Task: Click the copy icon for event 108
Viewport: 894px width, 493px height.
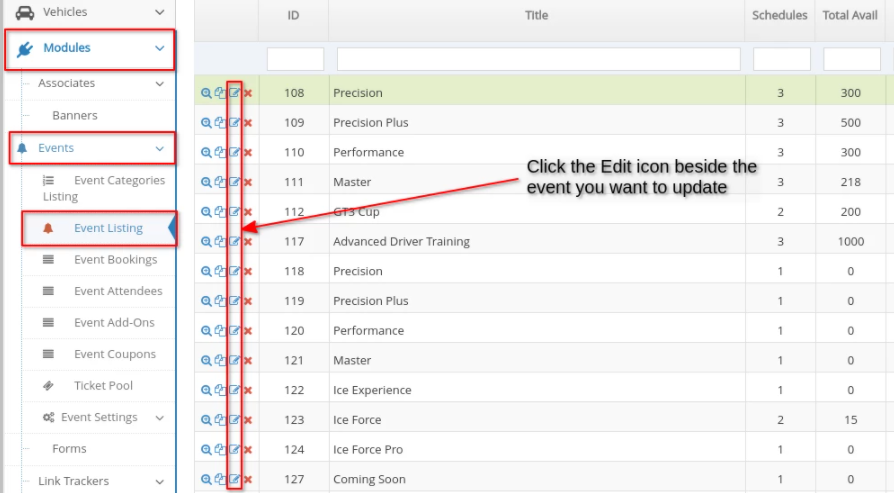Action: tap(220, 93)
